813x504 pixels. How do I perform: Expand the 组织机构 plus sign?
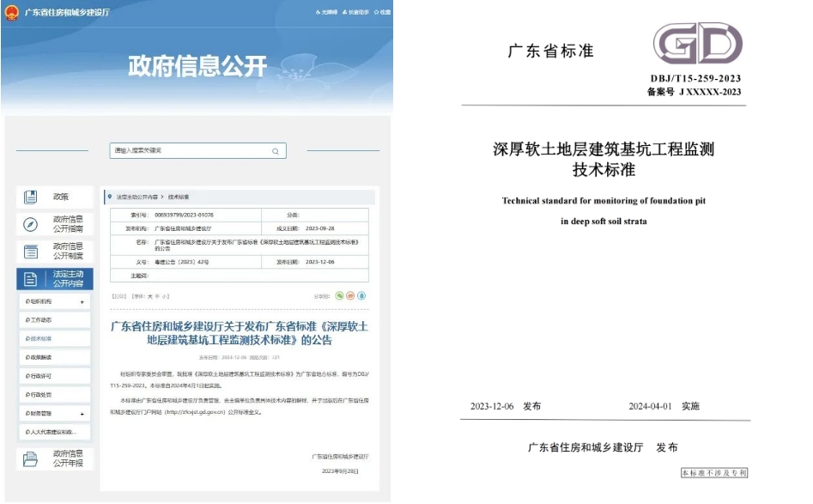click(82, 302)
